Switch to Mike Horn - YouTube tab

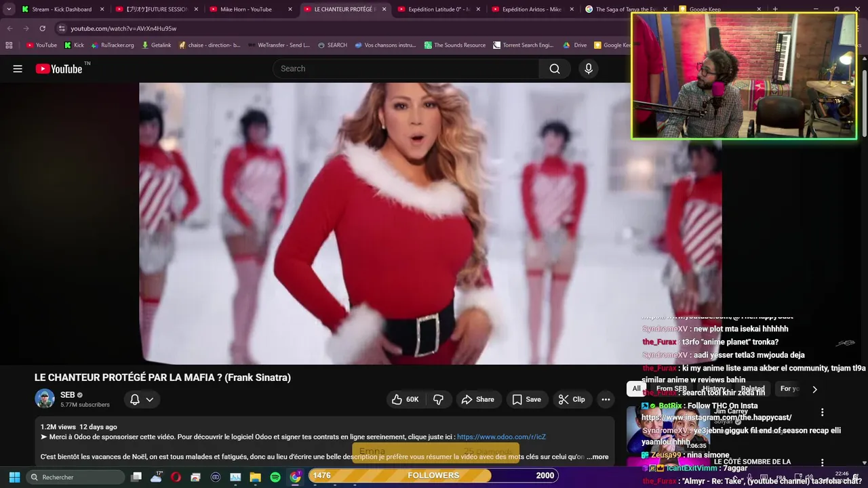click(x=250, y=9)
